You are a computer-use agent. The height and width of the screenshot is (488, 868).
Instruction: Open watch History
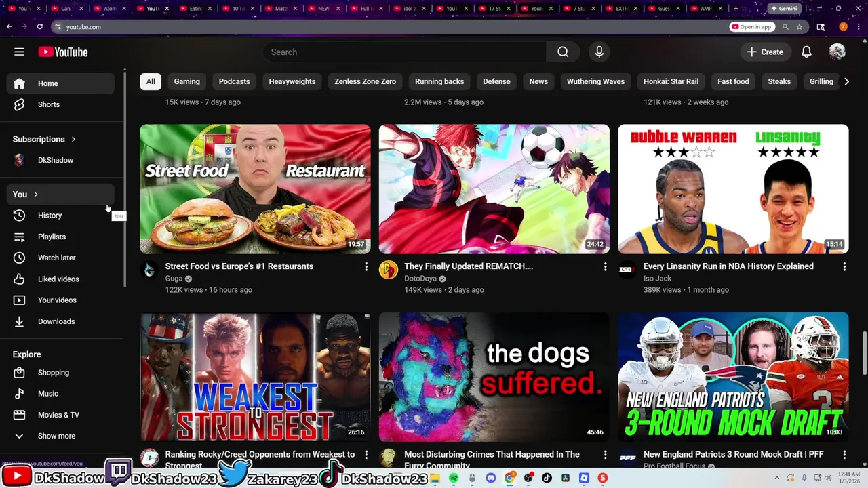point(60,216)
